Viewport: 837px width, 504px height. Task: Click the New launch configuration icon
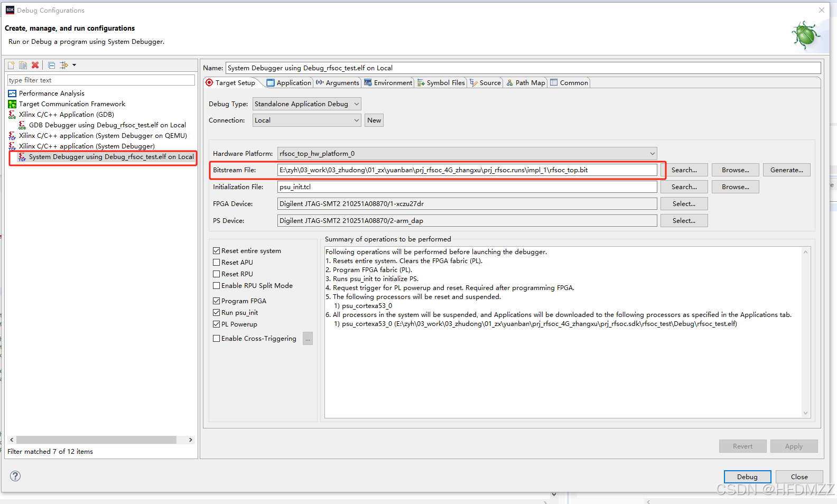pyautogui.click(x=11, y=65)
